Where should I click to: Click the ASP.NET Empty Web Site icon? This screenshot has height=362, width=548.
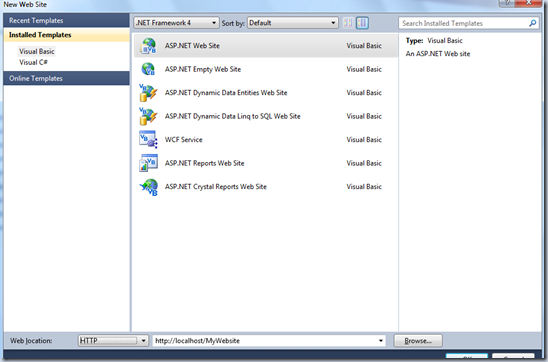click(x=148, y=69)
